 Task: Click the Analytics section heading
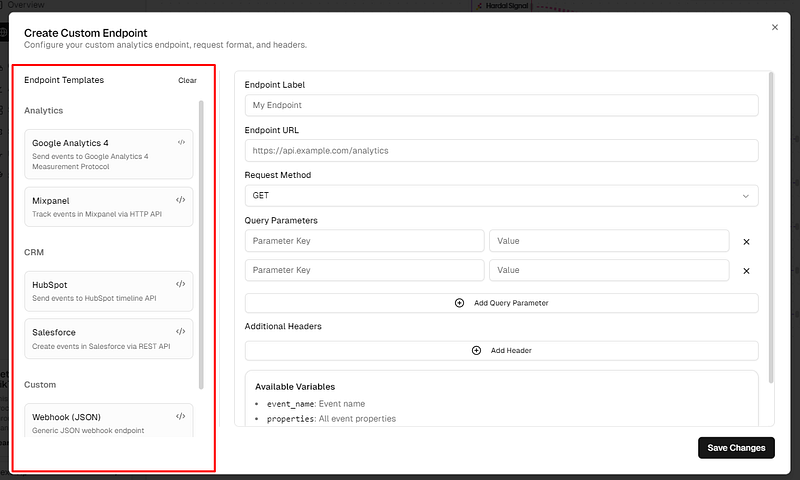click(x=44, y=111)
